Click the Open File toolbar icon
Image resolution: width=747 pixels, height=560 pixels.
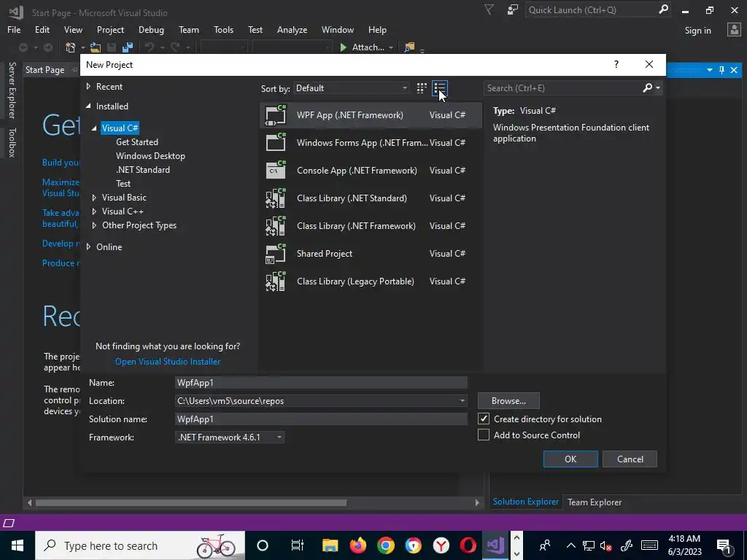(96, 47)
